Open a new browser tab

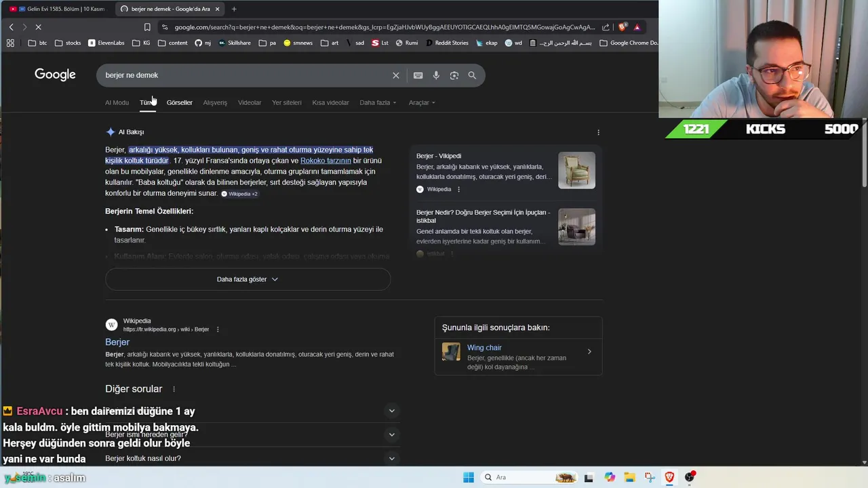[234, 9]
